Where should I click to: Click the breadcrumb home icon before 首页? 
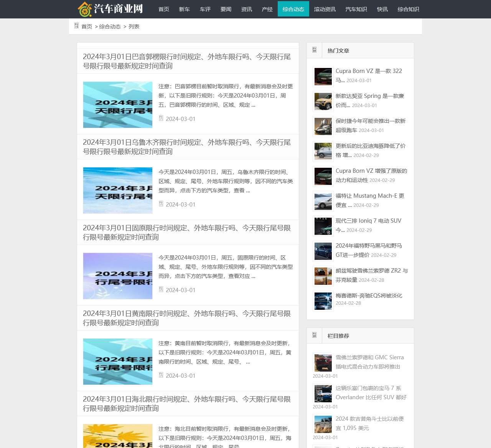click(76, 26)
